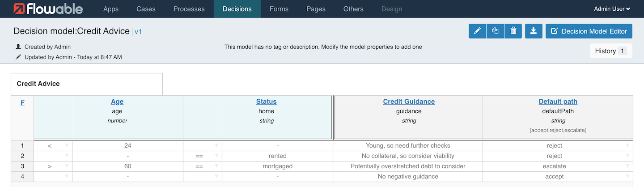Screen dimensions: 644x187
Task: Open the Apps tab
Action: click(111, 9)
